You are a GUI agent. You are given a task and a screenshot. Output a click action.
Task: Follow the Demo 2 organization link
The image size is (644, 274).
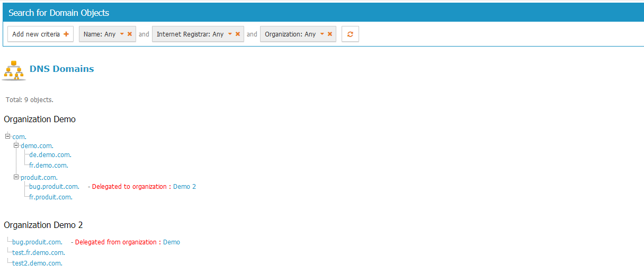184,187
